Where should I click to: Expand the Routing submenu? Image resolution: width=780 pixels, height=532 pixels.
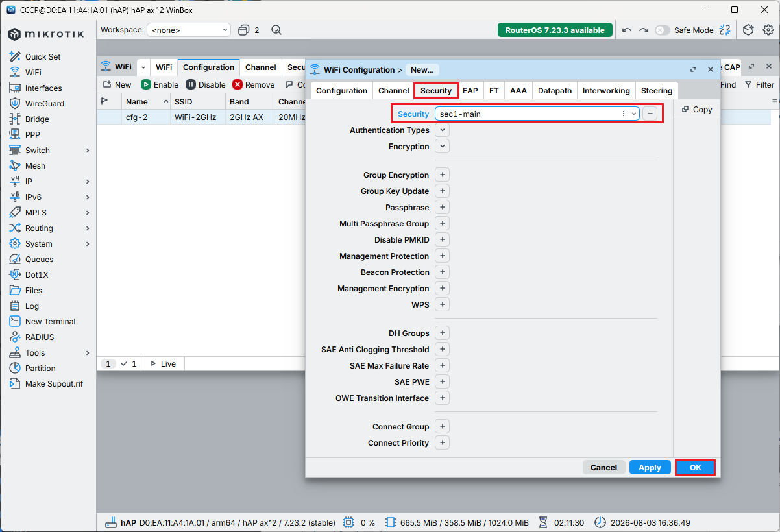click(88, 228)
